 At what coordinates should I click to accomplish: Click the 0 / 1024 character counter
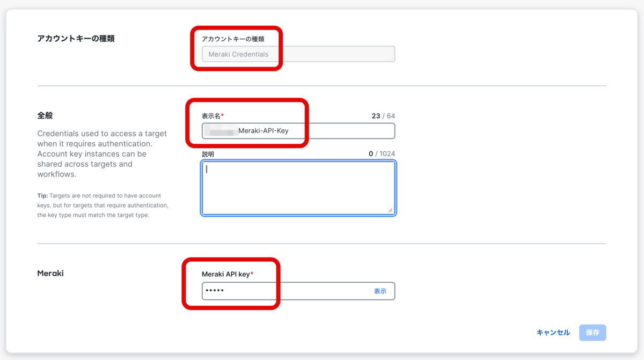[382, 154]
